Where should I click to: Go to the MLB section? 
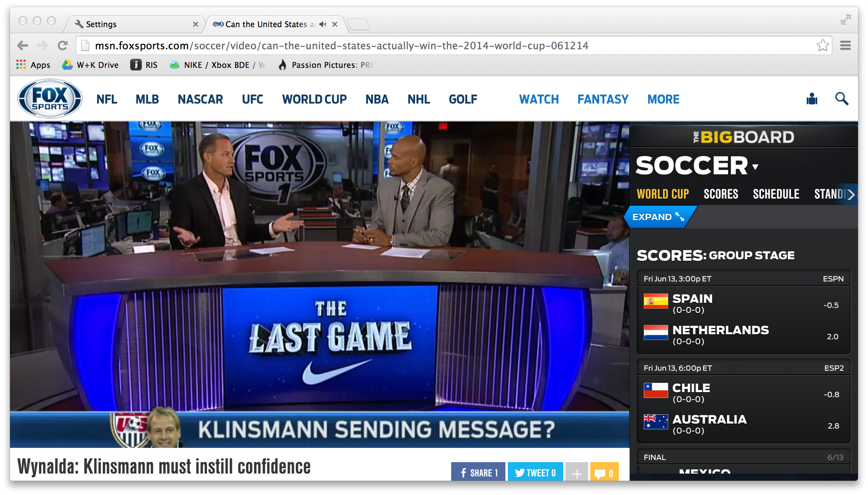tap(147, 99)
